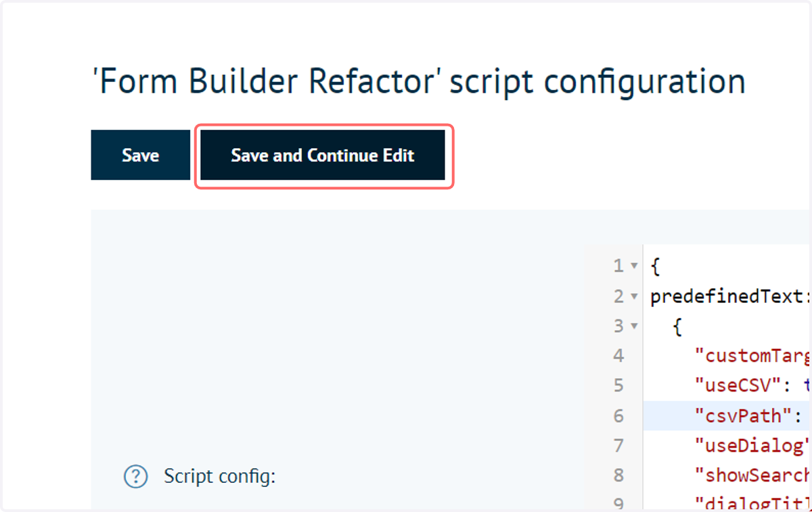
Task: Click the "csvPath" property in code
Action: point(742,415)
